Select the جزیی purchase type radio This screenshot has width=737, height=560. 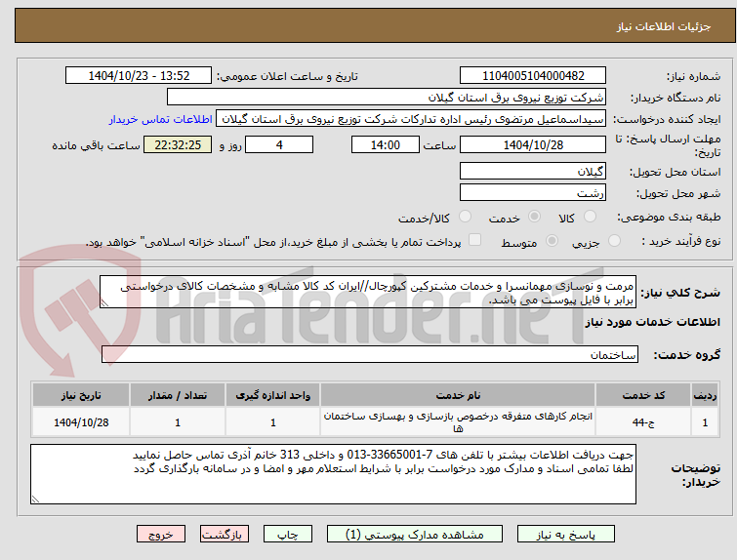point(614,241)
